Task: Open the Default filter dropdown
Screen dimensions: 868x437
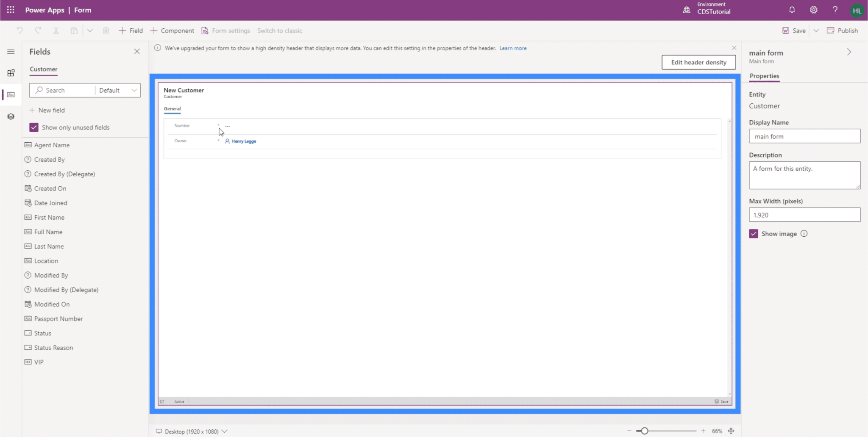Action: [118, 90]
